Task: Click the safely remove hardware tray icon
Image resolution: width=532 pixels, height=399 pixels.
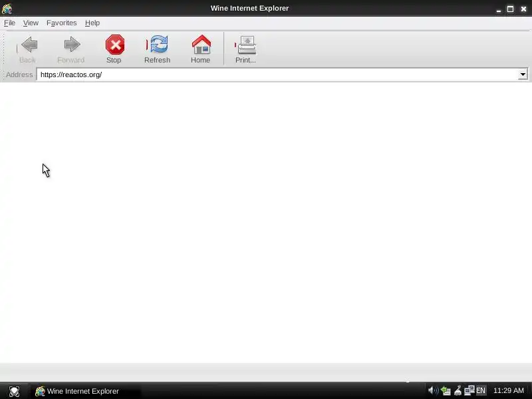Action: [x=446, y=391]
